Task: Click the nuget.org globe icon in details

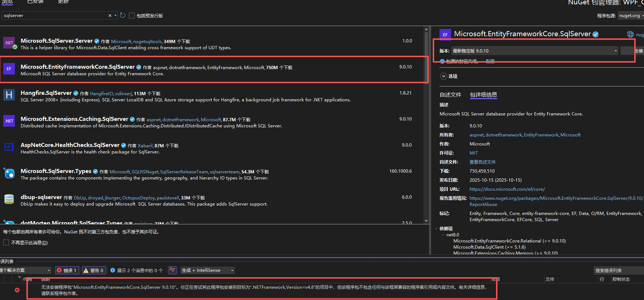Action: click(x=630, y=34)
